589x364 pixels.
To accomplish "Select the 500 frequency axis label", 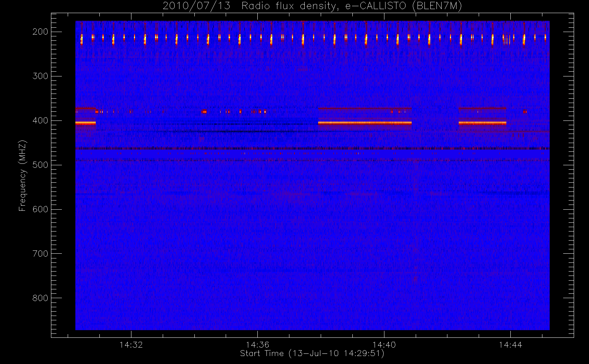I will 40,165.
